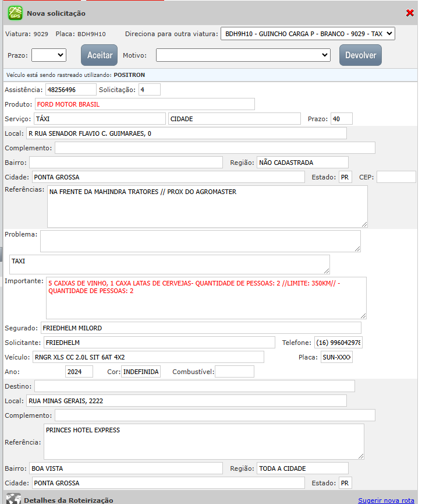The width and height of the screenshot is (422, 504).
Task: Follow the Sugerir nova rota link
Action: (385, 500)
